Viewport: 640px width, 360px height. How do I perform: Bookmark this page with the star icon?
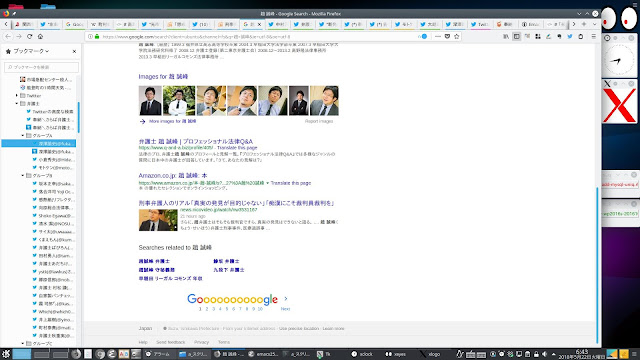(x=457, y=36)
